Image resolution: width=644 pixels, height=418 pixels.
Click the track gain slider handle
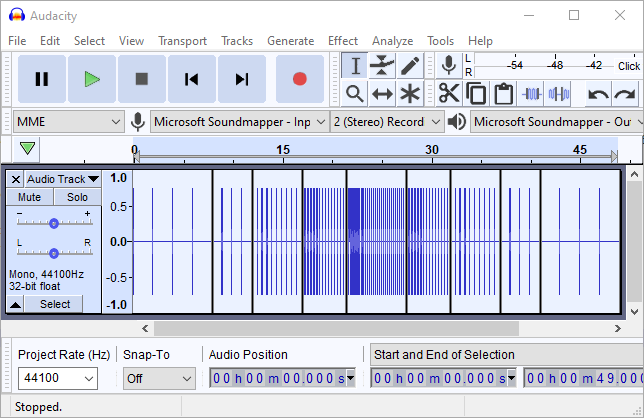pos(54,223)
